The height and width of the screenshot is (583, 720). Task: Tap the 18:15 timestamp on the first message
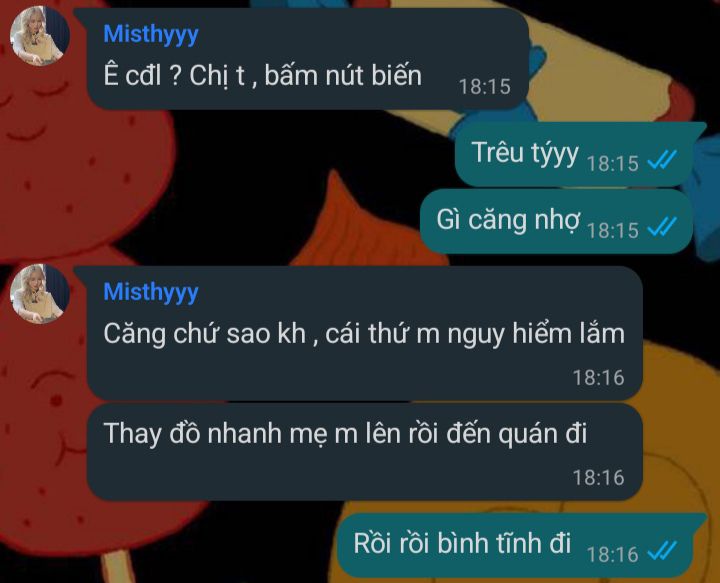click(x=485, y=87)
